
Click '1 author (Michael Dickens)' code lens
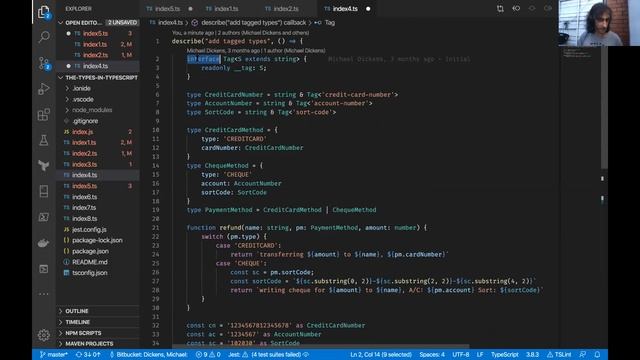pyautogui.click(x=294, y=51)
